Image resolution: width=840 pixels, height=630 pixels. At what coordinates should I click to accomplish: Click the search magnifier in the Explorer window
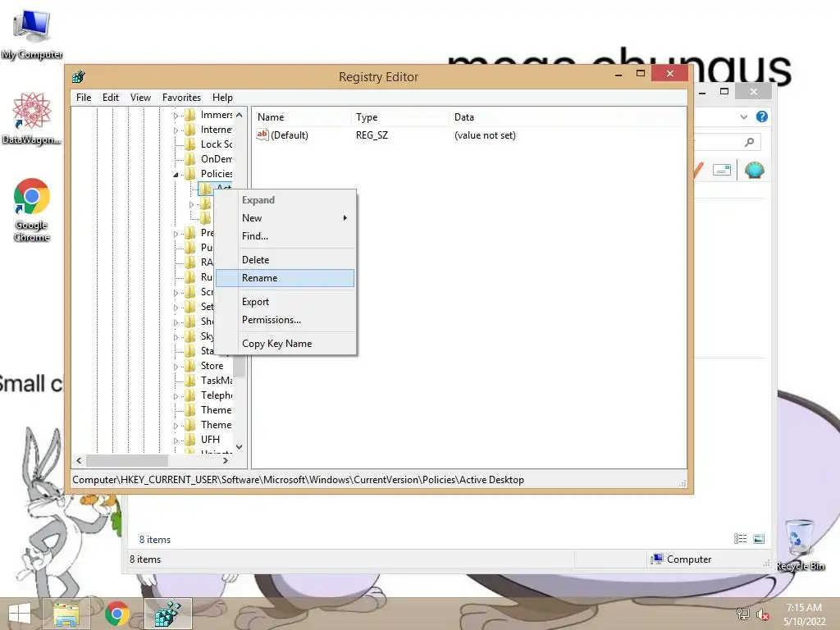tap(750, 142)
